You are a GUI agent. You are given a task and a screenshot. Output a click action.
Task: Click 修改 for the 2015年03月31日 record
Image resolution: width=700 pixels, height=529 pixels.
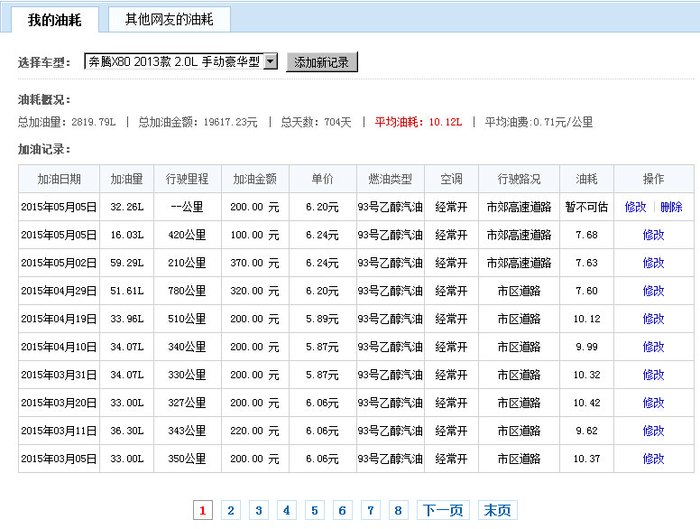[x=653, y=375]
